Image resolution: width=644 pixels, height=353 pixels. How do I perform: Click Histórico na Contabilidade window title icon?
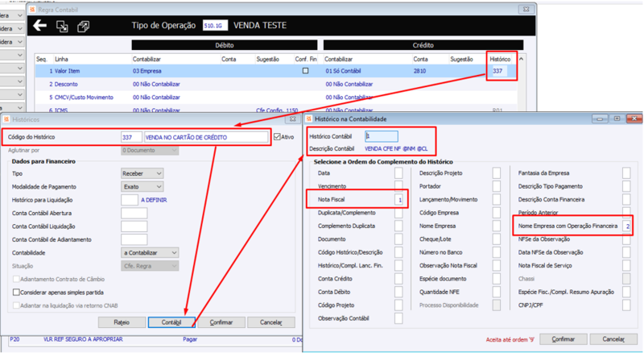point(309,119)
